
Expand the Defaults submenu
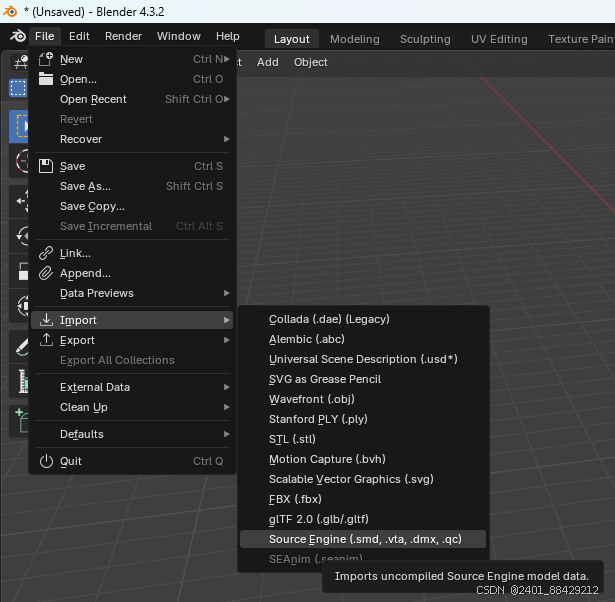(x=227, y=434)
